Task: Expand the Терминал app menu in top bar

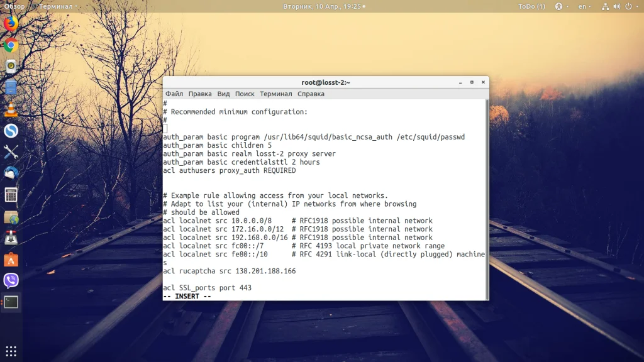Action: coord(55,6)
